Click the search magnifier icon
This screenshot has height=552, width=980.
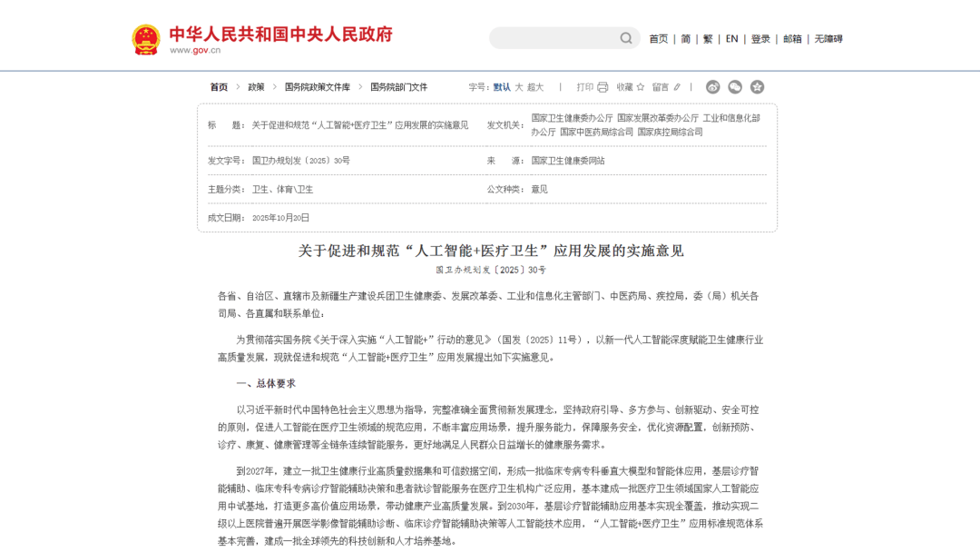[x=626, y=38]
